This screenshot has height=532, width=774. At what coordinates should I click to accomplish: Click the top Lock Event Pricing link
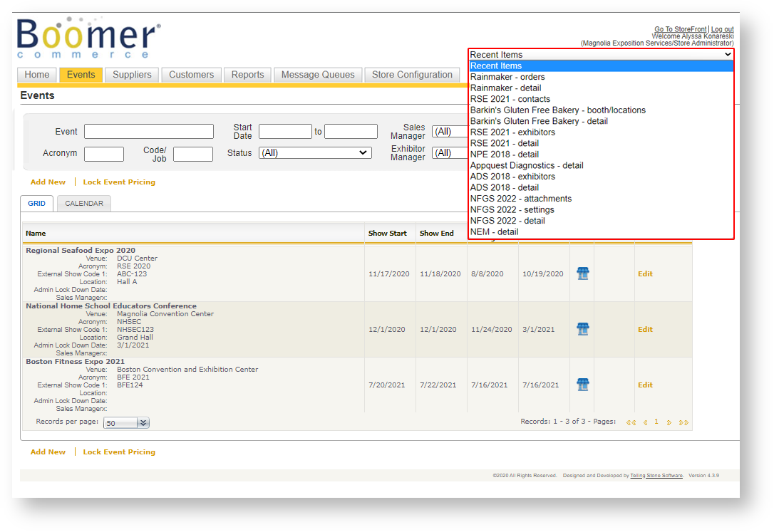[119, 182]
